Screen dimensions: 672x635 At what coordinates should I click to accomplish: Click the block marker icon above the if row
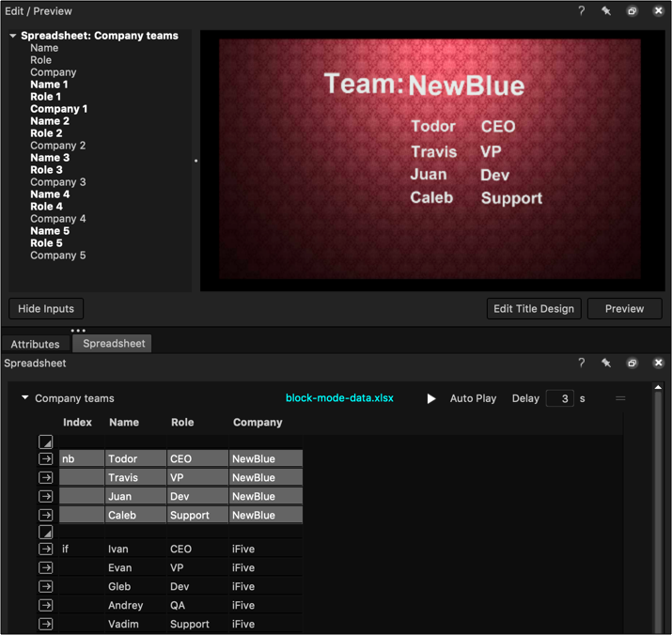(45, 532)
